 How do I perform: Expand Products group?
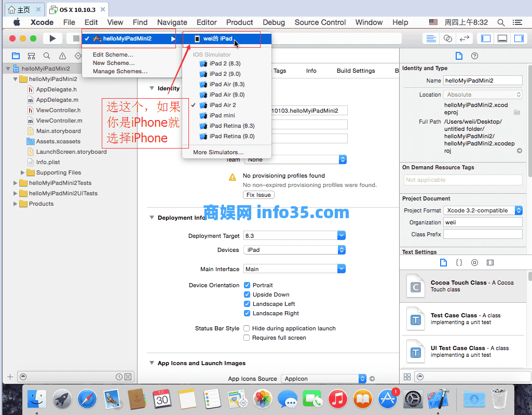(15, 204)
